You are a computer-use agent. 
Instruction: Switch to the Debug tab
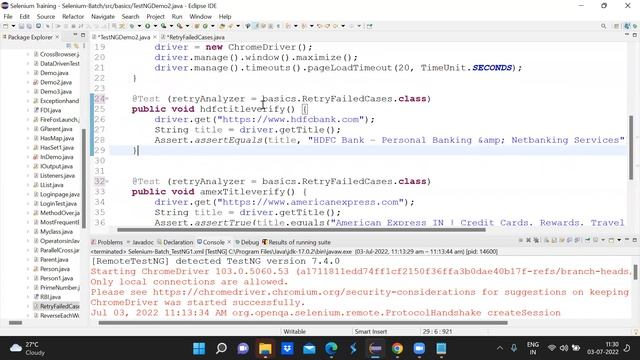247,242
